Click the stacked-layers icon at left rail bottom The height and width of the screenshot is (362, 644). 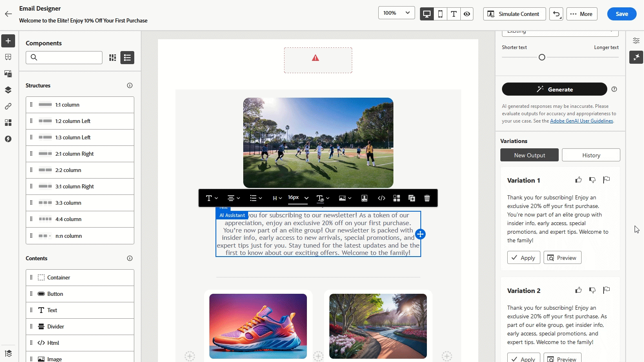click(x=8, y=353)
